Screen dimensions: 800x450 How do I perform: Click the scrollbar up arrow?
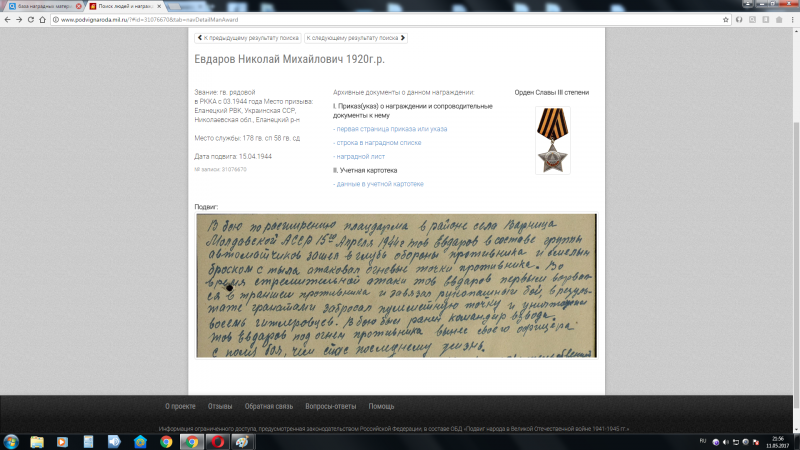796,31
